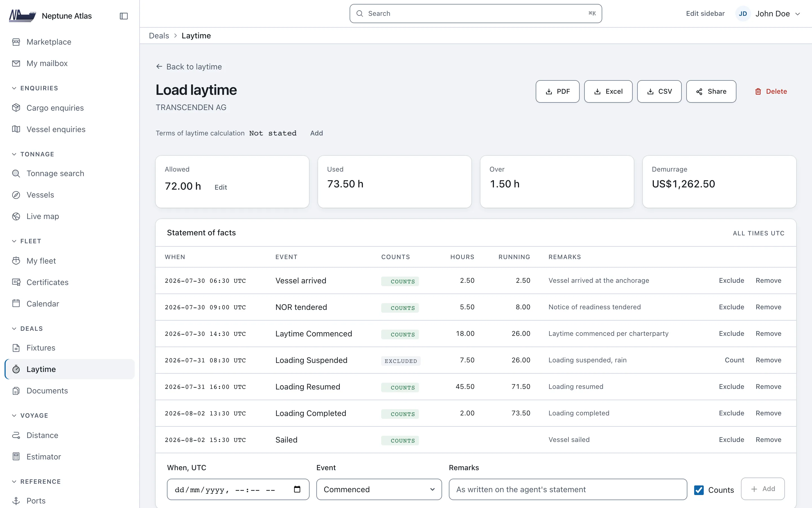Go to Deals breadcrumb
Screen dimensions: 812x508
point(159,36)
